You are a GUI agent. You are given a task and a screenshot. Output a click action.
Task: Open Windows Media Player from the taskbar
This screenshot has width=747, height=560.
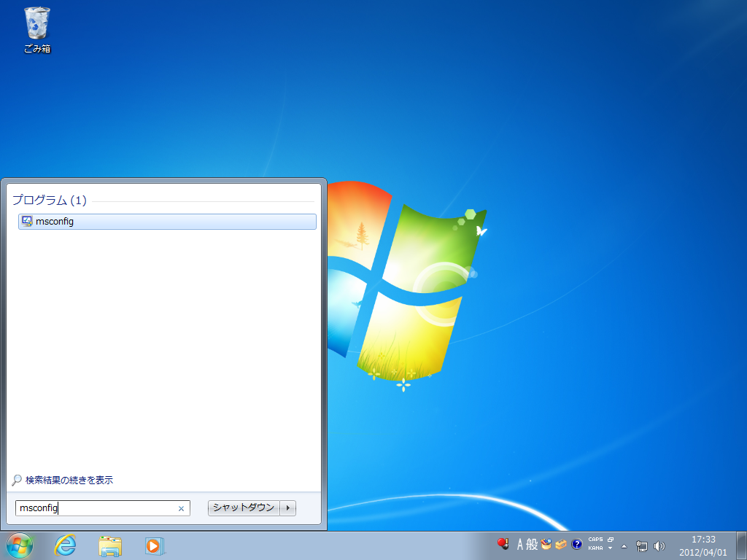tap(155, 545)
